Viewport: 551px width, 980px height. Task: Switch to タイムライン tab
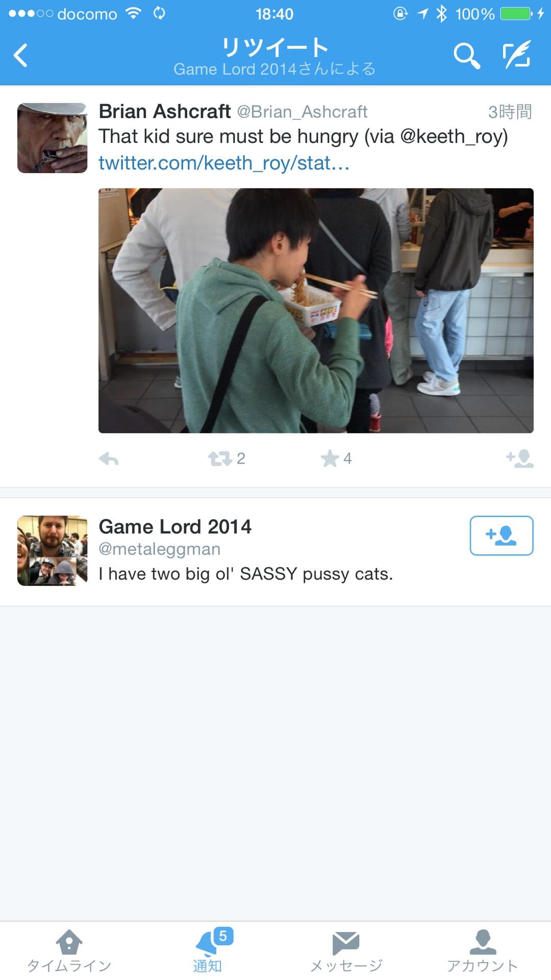pyautogui.click(x=69, y=950)
